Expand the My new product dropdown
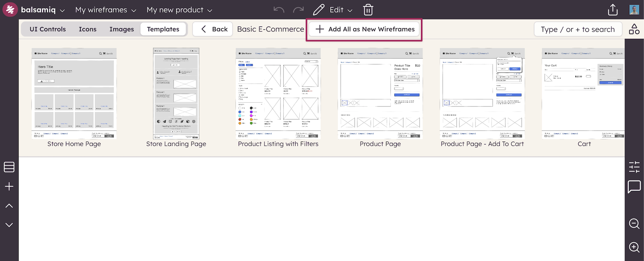Image resolution: width=644 pixels, height=261 pixels. 179,10
